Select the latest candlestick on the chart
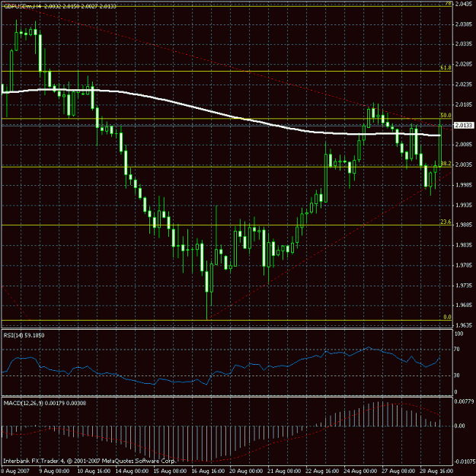 440,145
